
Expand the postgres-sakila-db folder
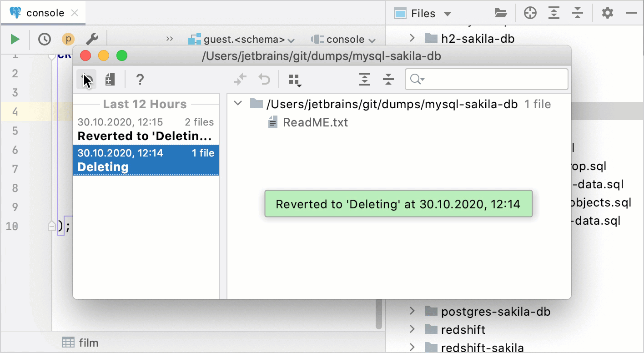(x=412, y=311)
